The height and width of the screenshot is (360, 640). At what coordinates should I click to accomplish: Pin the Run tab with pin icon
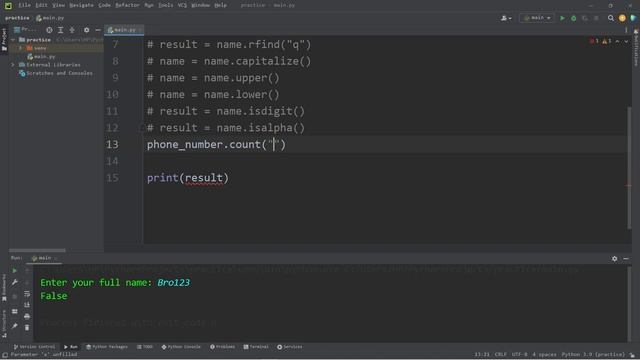click(x=15, y=326)
